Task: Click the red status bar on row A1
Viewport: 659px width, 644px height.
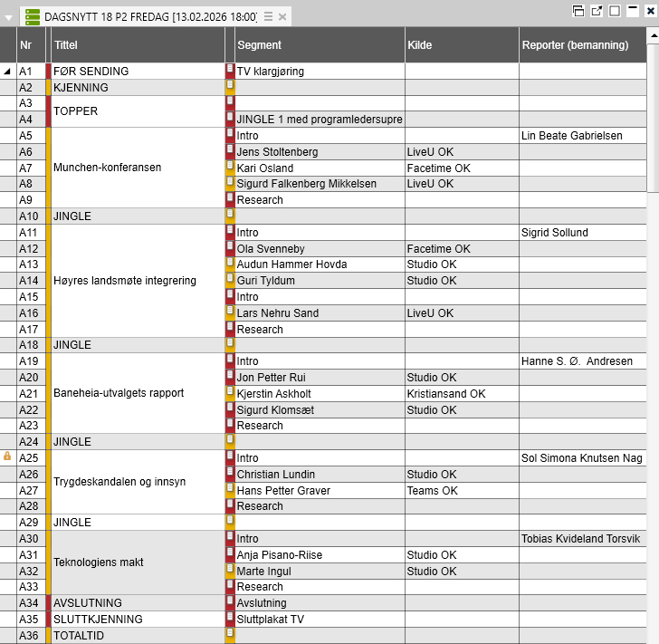Action: [x=48, y=72]
